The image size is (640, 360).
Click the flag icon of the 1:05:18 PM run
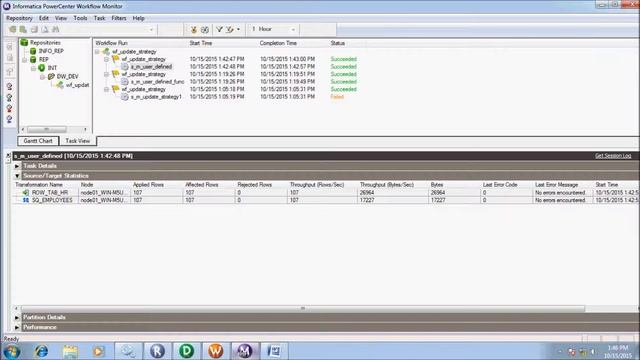[x=116, y=89]
